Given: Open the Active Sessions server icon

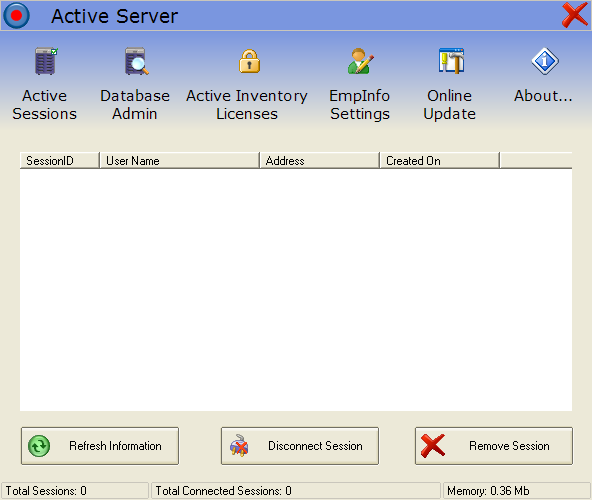Looking at the screenshot, I should (46, 61).
